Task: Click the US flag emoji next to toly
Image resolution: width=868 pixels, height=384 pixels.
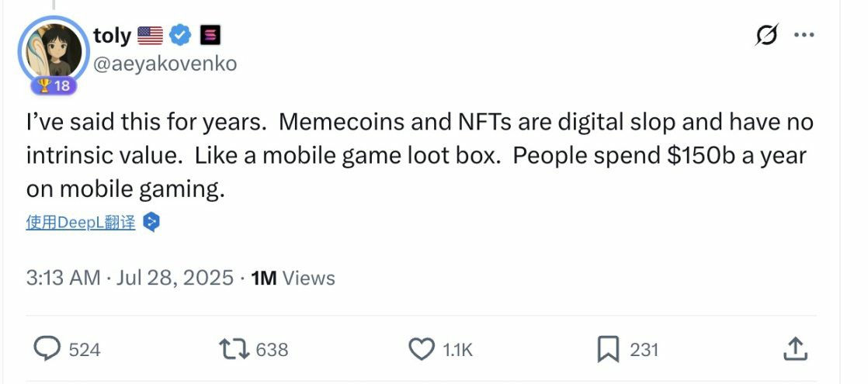Action: (150, 35)
